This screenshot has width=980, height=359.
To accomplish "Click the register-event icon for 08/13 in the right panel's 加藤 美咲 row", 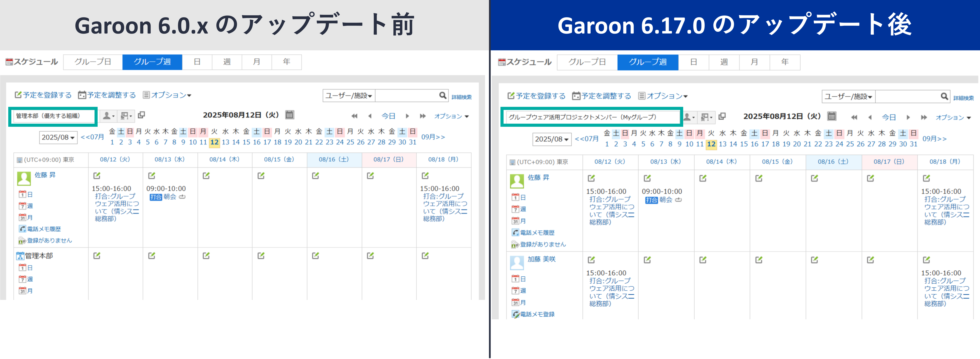I will click(x=647, y=260).
